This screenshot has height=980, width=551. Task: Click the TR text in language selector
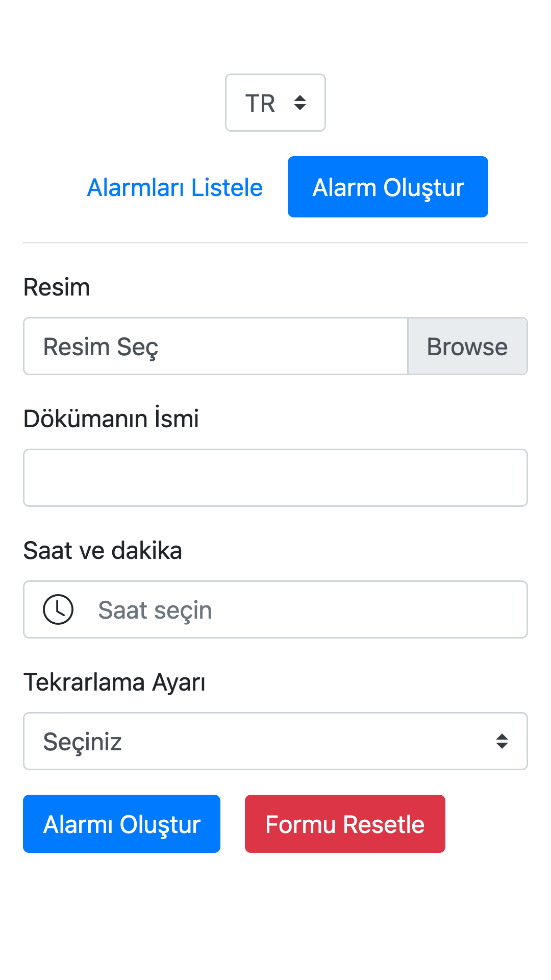(x=260, y=104)
